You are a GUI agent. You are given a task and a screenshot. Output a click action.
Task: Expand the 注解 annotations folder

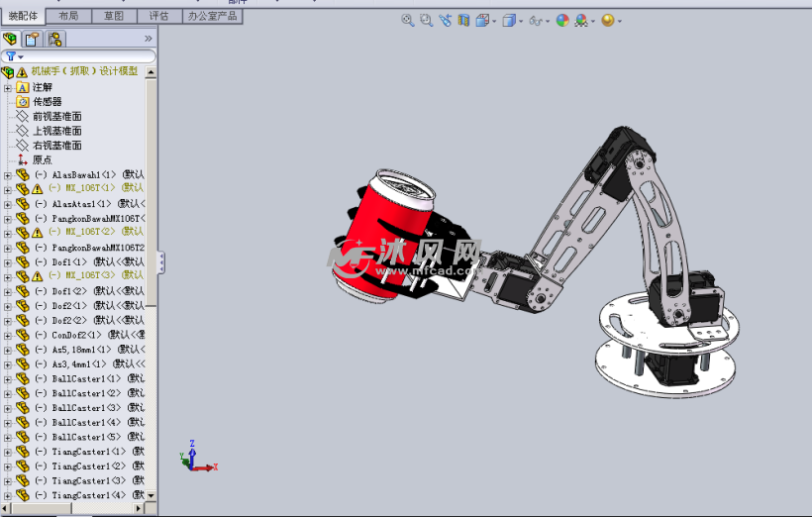click(7, 87)
